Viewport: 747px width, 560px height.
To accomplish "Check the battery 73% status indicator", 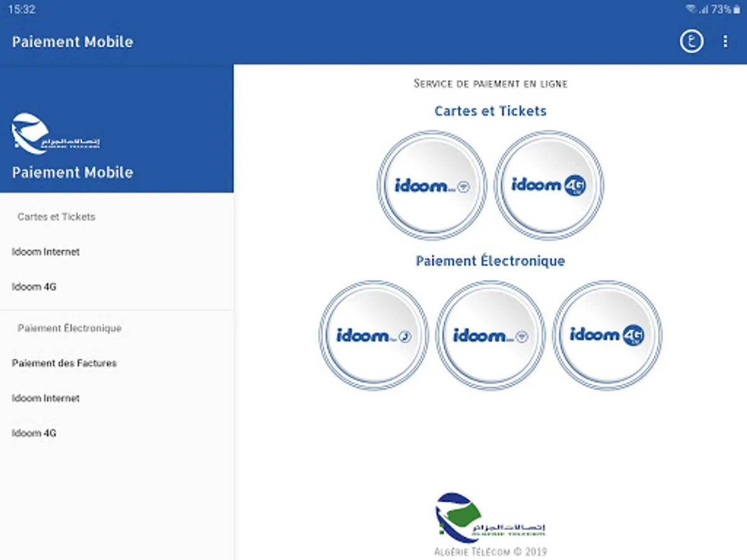I will [x=726, y=9].
